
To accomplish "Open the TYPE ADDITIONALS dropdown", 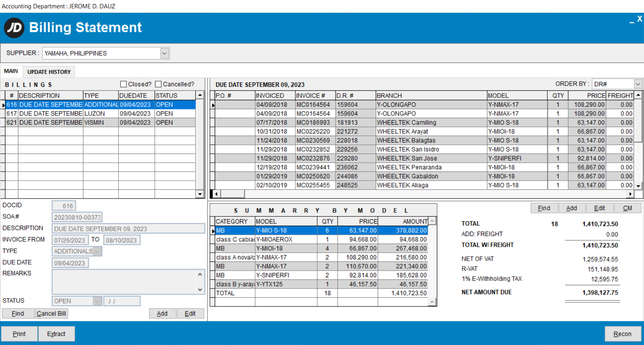I will pyautogui.click(x=97, y=251).
